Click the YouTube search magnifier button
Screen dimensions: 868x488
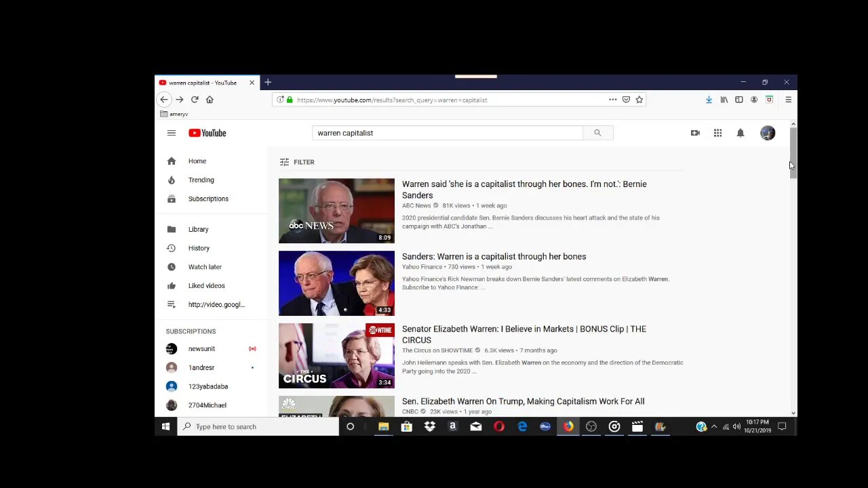click(x=597, y=133)
